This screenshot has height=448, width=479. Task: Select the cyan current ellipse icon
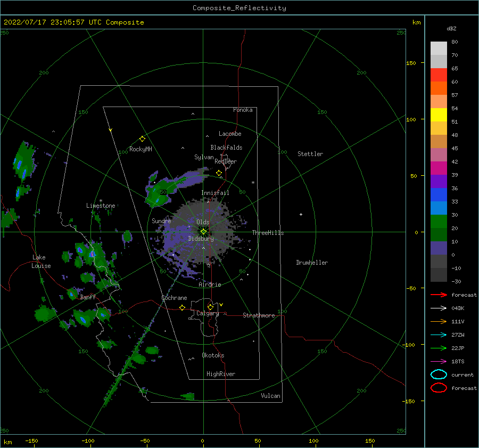coord(439,374)
